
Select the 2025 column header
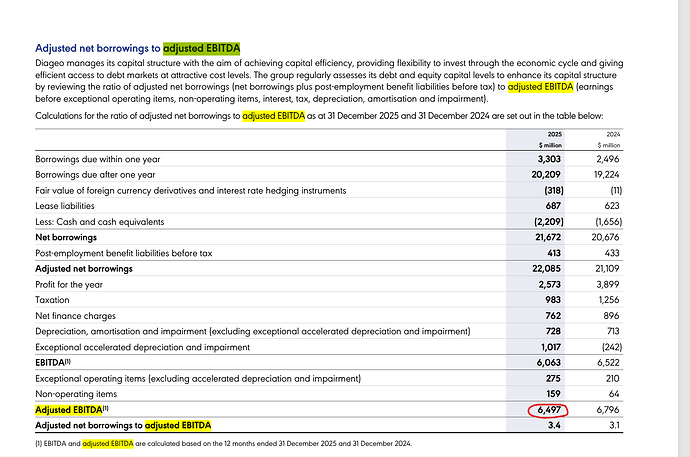point(555,134)
